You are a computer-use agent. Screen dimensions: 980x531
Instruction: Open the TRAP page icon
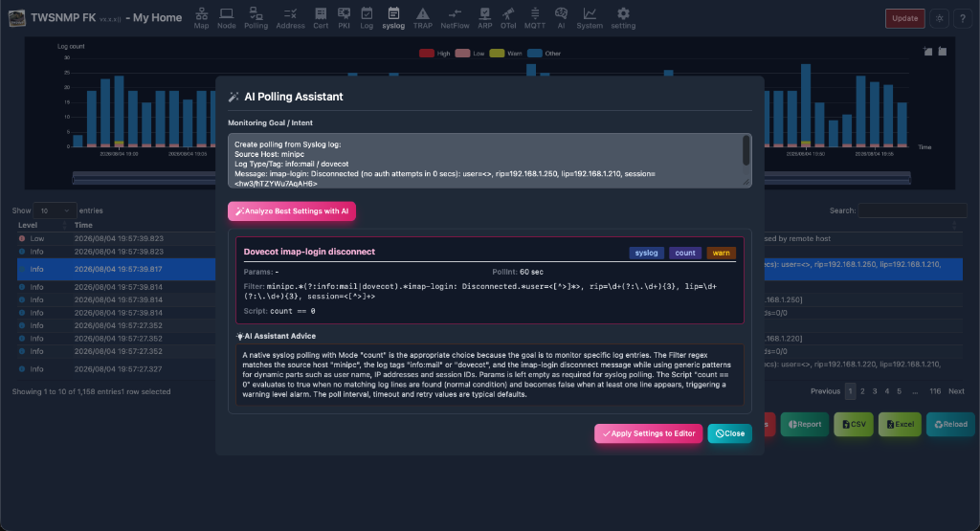click(422, 17)
